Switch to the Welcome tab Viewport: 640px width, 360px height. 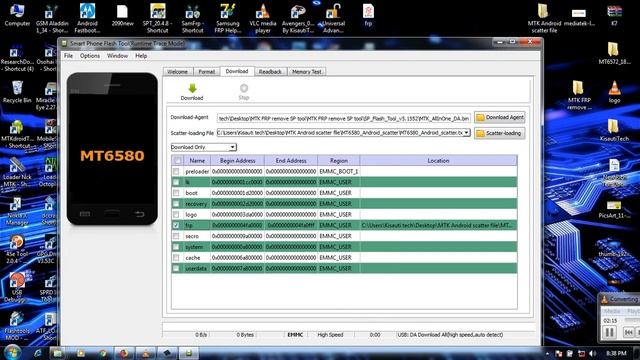tap(178, 72)
